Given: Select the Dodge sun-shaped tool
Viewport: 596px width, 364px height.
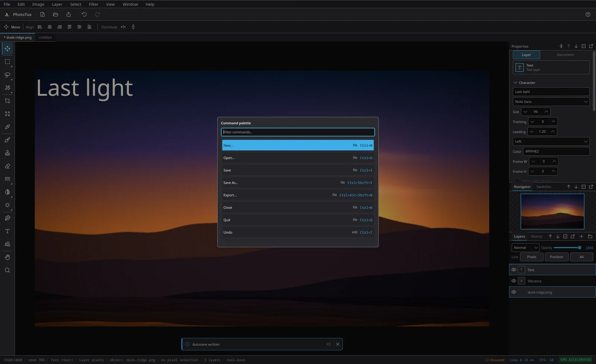Looking at the screenshot, I should pos(7,205).
